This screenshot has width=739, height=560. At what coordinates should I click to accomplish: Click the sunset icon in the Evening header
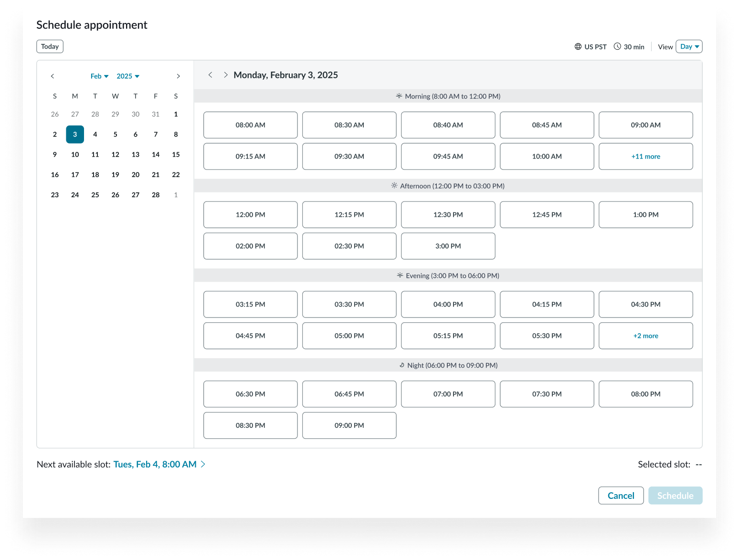tap(400, 275)
